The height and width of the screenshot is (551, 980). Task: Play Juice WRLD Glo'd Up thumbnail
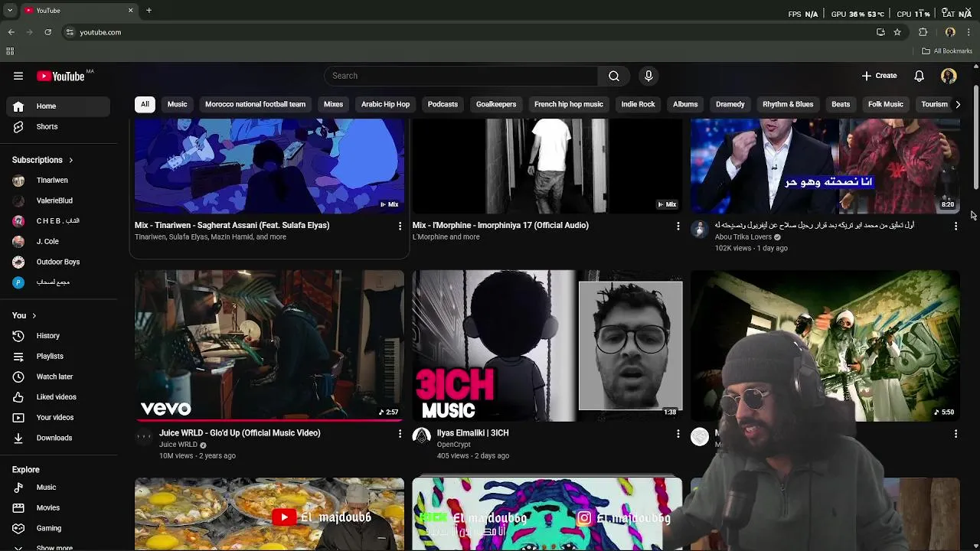click(269, 345)
